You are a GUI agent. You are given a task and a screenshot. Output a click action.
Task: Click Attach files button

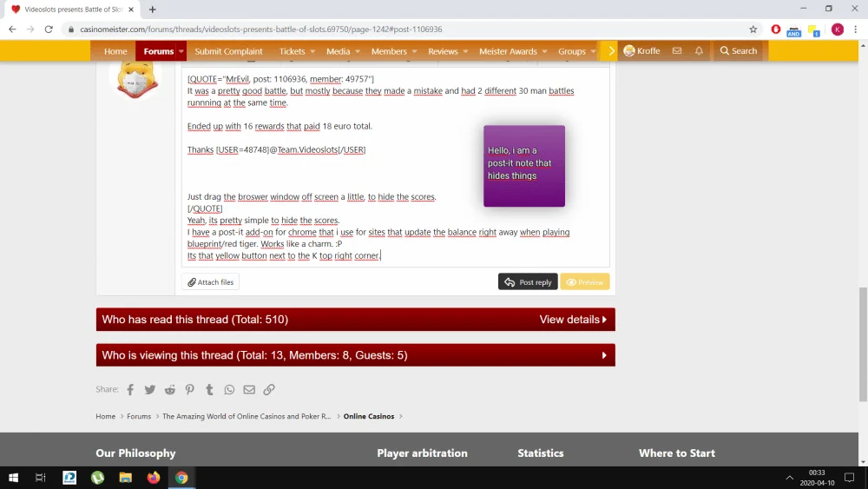[x=210, y=282]
